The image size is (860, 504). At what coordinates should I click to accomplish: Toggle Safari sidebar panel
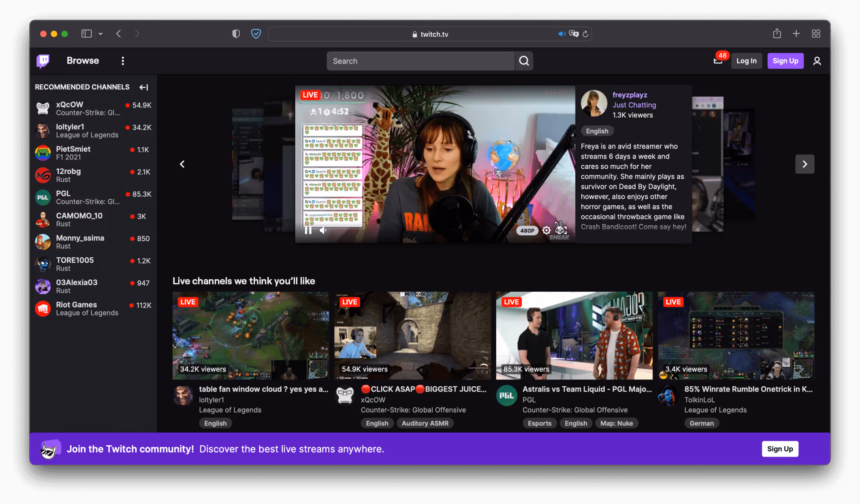[86, 34]
